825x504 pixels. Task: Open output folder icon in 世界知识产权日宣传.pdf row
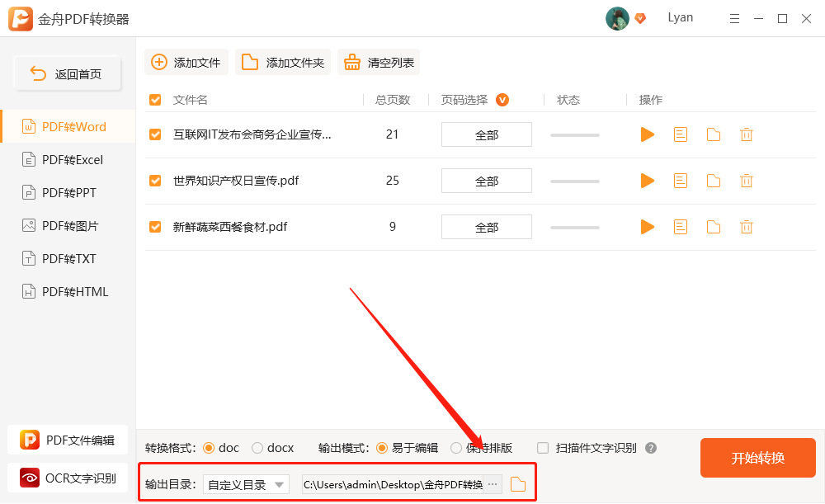[x=714, y=181]
